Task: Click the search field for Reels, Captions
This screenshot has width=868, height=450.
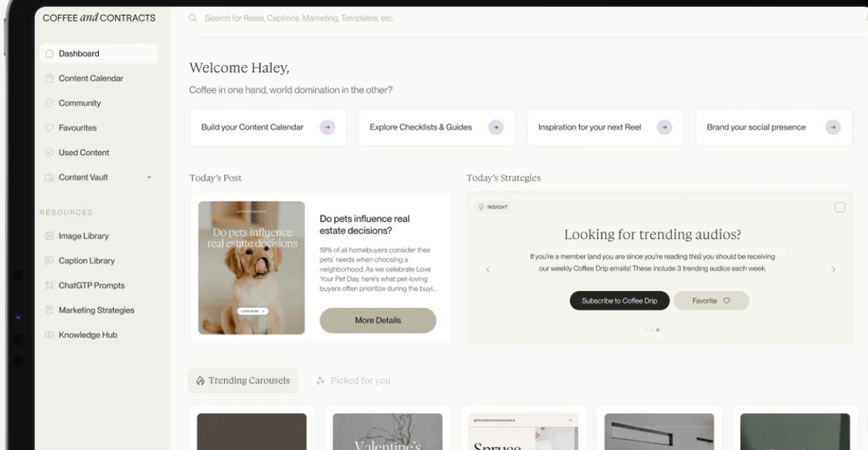Action: (x=299, y=18)
